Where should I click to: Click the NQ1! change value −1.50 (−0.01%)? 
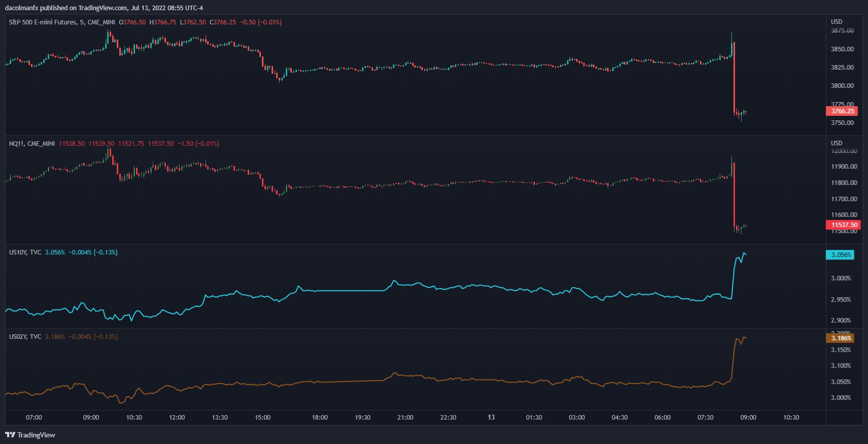coord(198,144)
